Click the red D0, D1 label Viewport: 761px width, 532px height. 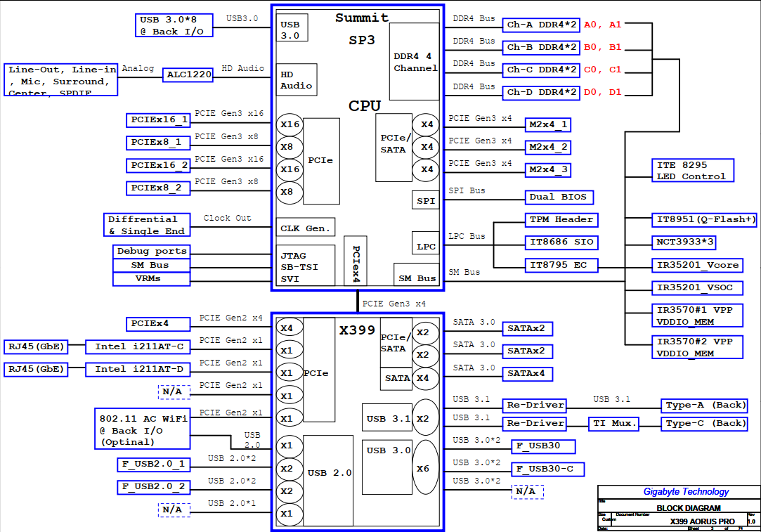point(602,92)
